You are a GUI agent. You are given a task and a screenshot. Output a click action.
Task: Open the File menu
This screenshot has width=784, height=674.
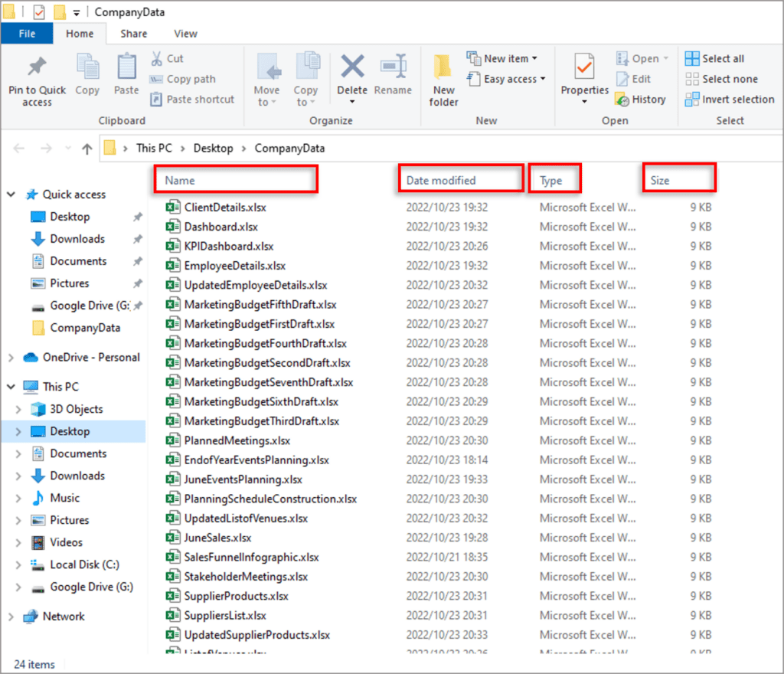click(x=27, y=34)
